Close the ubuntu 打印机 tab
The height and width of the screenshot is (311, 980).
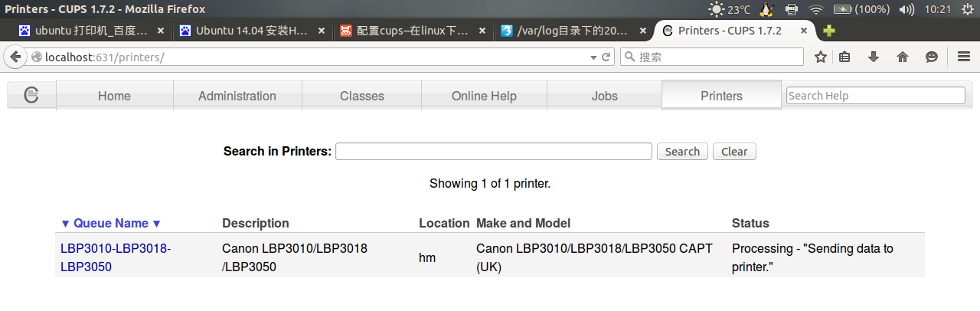tap(161, 31)
